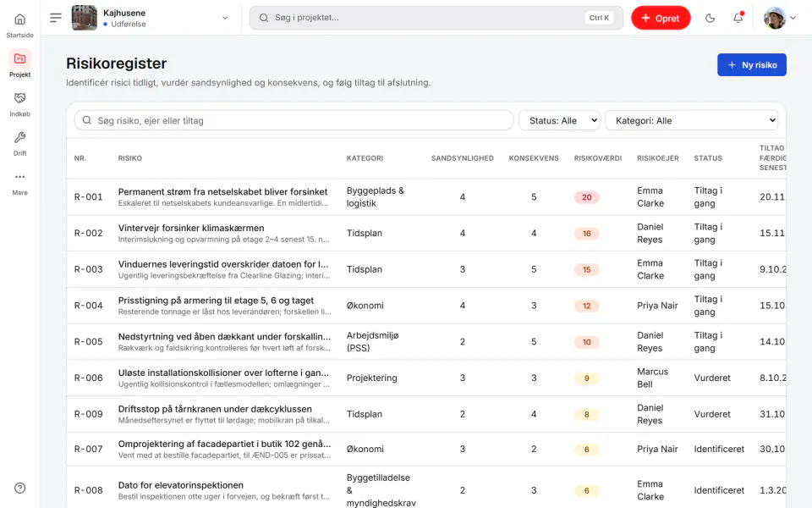Viewport: 812px width, 508px height.
Task: Focus the Søg risiko, ejer eller tiltag field
Action: [294, 121]
